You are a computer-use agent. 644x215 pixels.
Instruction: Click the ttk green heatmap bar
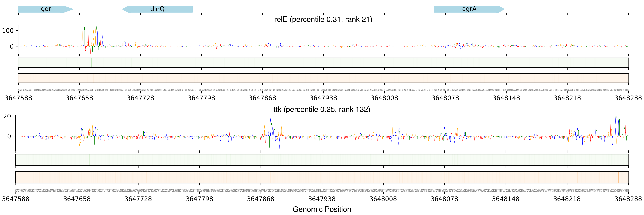322,160
